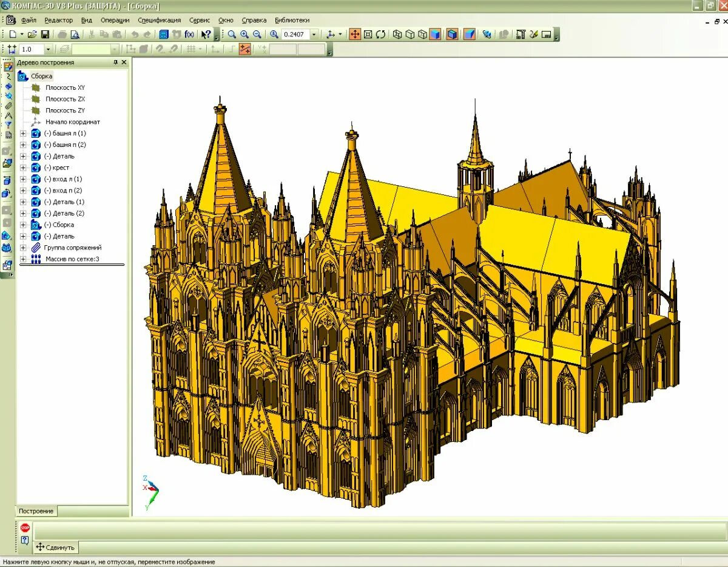This screenshot has height=567, width=728.
Task: Select the filter funnel icon on the left toolbar
Action: click(x=8, y=124)
